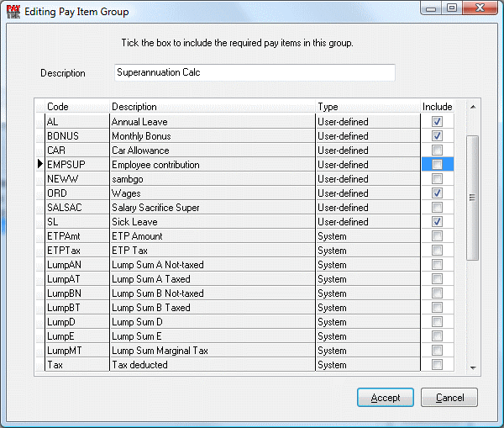Click the Annual Leave description cell
The height and width of the screenshot is (428, 504).
[x=213, y=122]
